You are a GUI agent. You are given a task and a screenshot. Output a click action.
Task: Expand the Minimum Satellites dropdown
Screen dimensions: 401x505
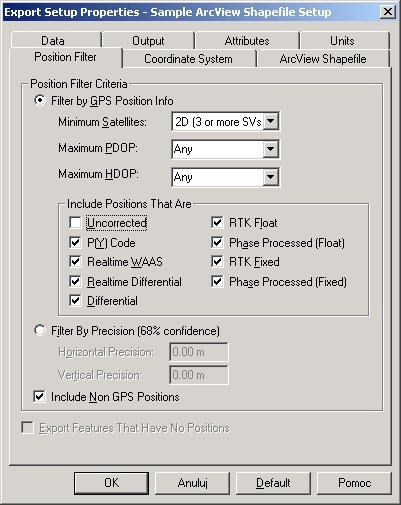(x=271, y=122)
